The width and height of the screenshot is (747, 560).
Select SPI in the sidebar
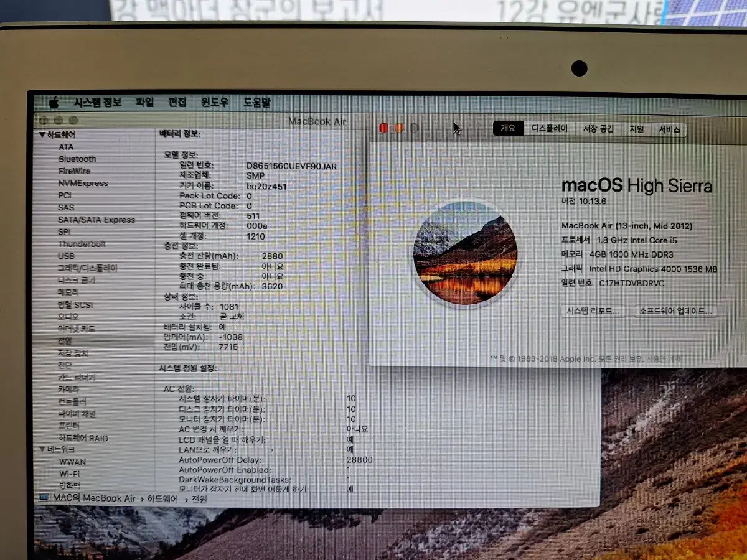(65, 231)
